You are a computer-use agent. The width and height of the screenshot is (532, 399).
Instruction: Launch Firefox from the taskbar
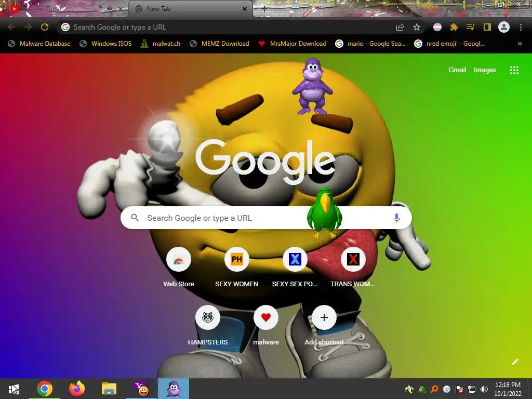[77, 389]
